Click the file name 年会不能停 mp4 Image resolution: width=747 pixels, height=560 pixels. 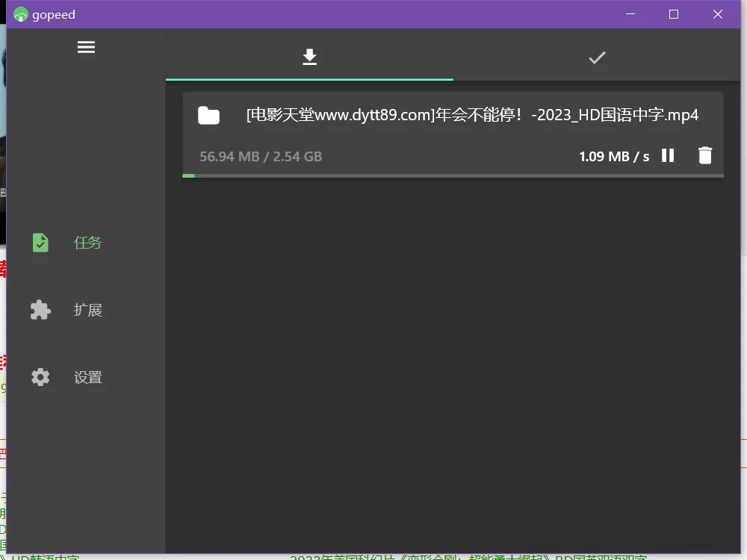tap(472, 115)
